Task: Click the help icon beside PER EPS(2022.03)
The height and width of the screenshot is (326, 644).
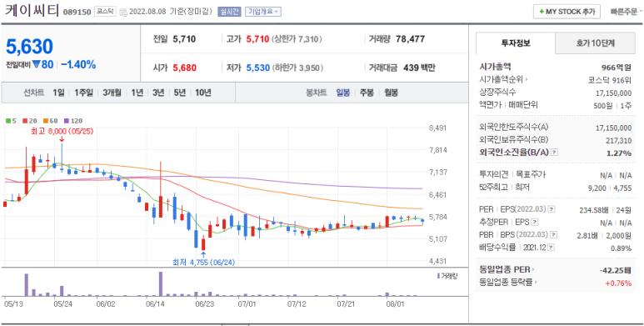Action: tap(551, 209)
